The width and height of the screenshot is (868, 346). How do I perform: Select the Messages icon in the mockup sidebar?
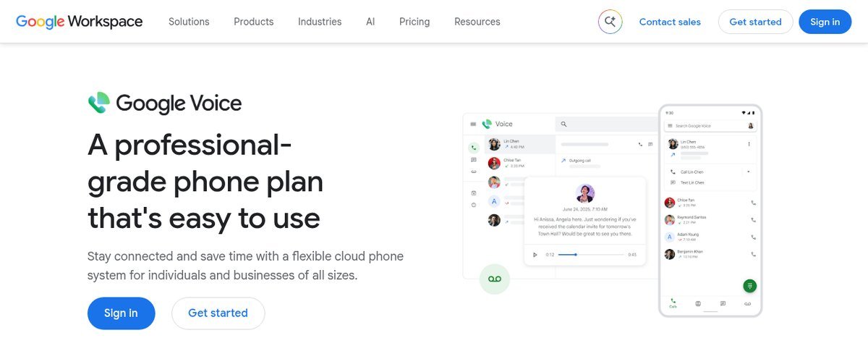point(474,160)
